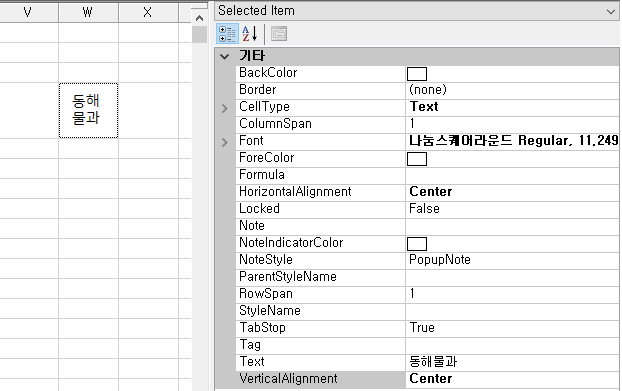The height and width of the screenshot is (391, 622).
Task: Collapse the 기타 category
Action: (x=225, y=56)
